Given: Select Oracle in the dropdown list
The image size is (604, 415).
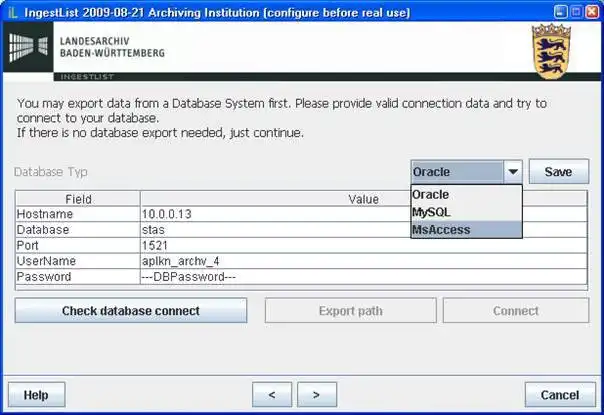Looking at the screenshot, I should [x=466, y=195].
